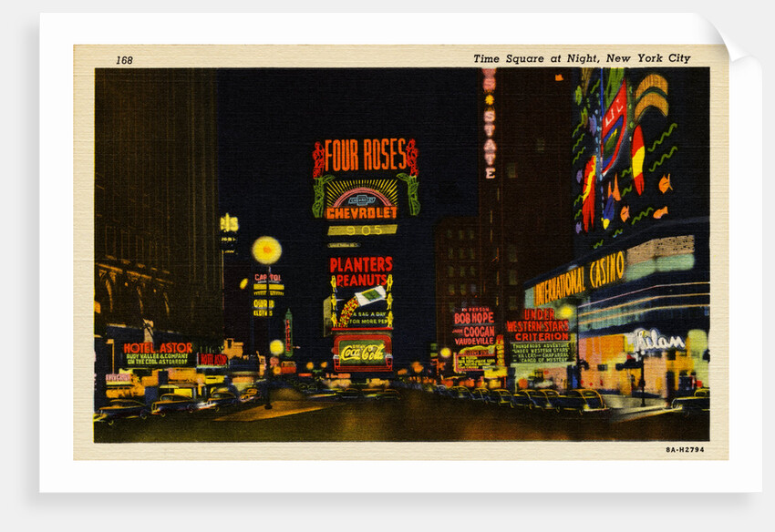Click the code 8A-H2794
Screen dimensions: 775x532
685,449
